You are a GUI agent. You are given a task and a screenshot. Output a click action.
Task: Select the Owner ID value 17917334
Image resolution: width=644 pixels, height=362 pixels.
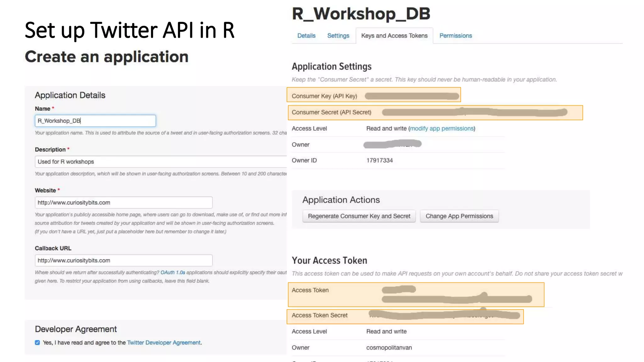pyautogui.click(x=380, y=160)
